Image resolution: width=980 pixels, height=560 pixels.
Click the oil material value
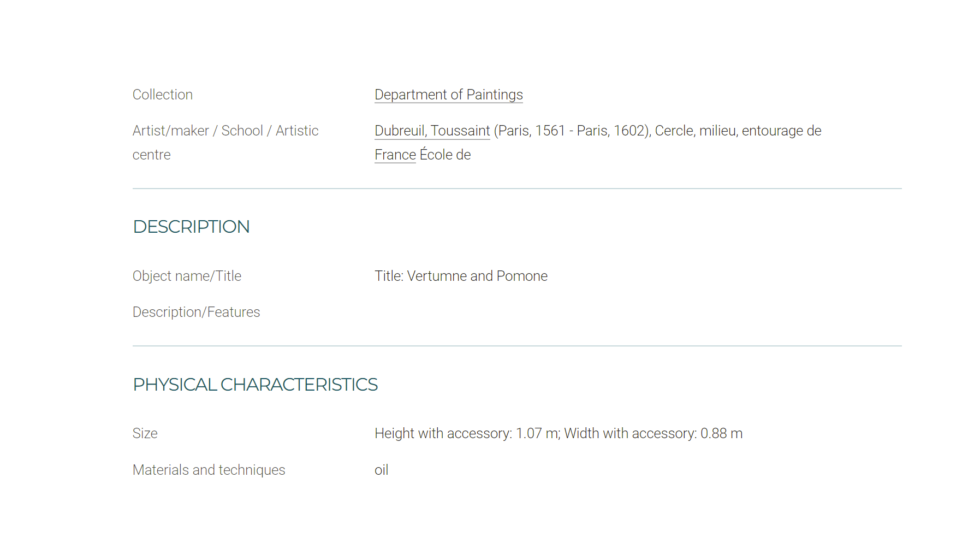381,470
